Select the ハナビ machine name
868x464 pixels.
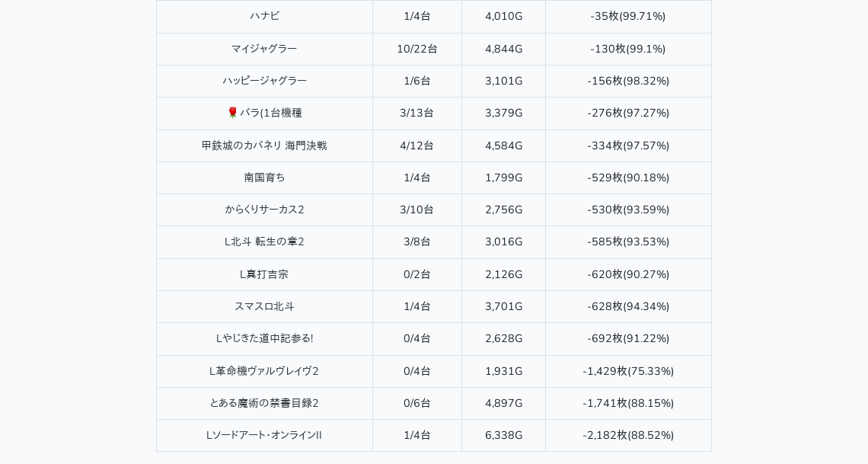pos(265,16)
